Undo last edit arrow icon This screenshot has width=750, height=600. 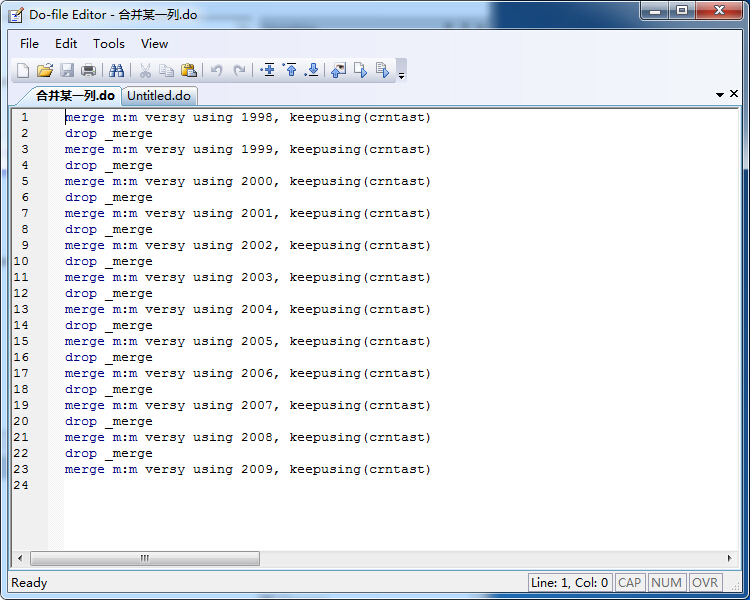point(217,70)
